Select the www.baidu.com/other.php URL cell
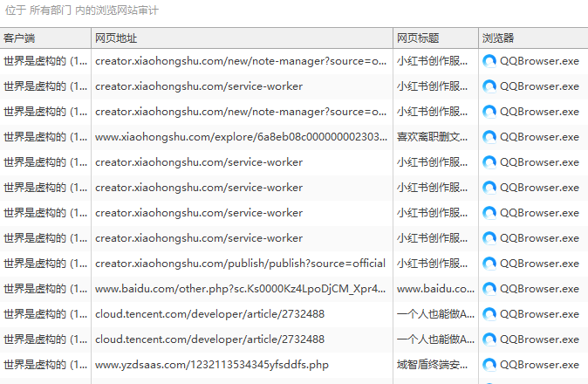Image resolution: width=588 pixels, height=384 pixels. [x=240, y=289]
